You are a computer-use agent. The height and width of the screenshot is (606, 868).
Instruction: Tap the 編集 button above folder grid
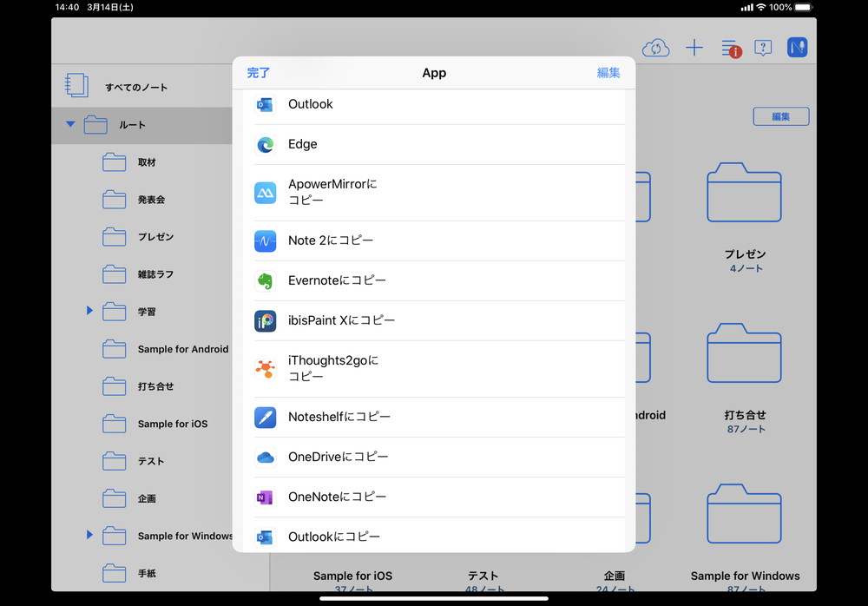[781, 116]
